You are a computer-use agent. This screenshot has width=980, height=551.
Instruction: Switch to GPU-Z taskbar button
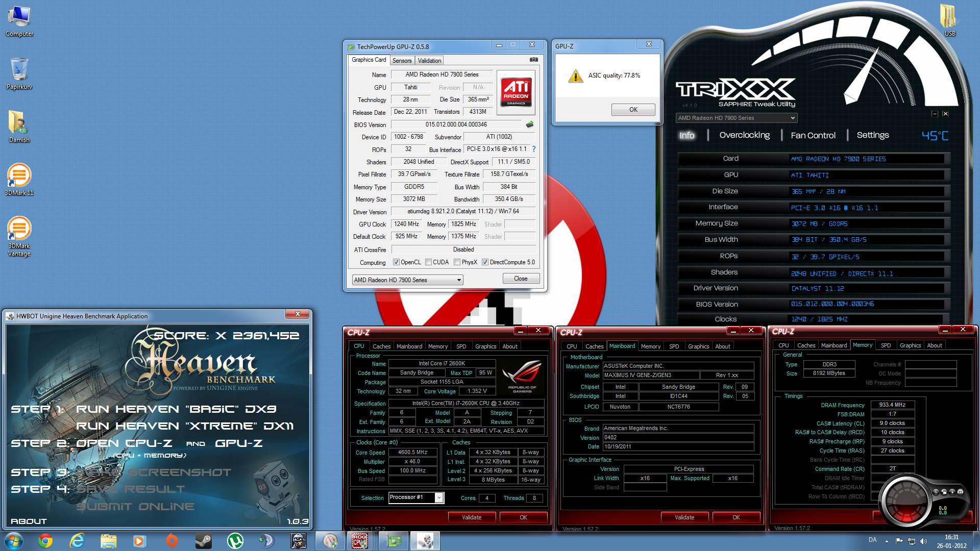(394, 541)
